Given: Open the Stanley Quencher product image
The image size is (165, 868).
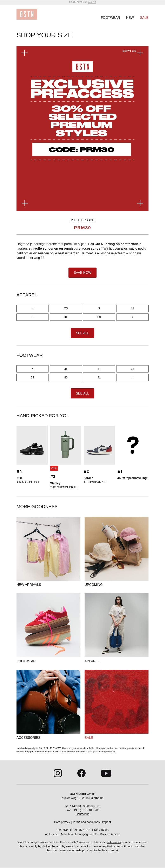Looking at the screenshot, I should pyautogui.click(x=65, y=445).
